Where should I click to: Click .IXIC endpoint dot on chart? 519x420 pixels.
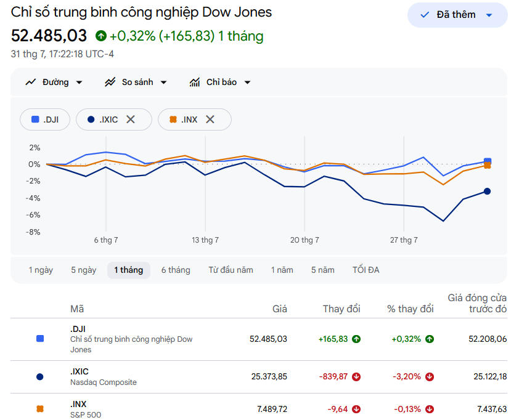[x=487, y=191]
